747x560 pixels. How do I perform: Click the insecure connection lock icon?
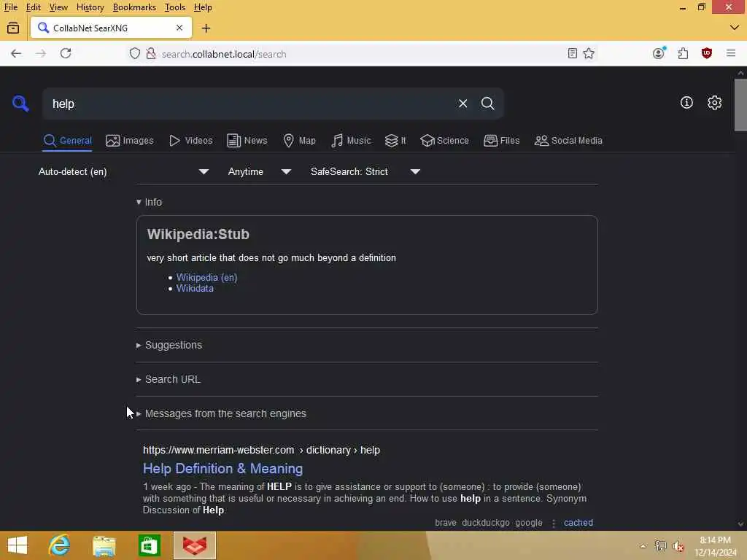[150, 53]
